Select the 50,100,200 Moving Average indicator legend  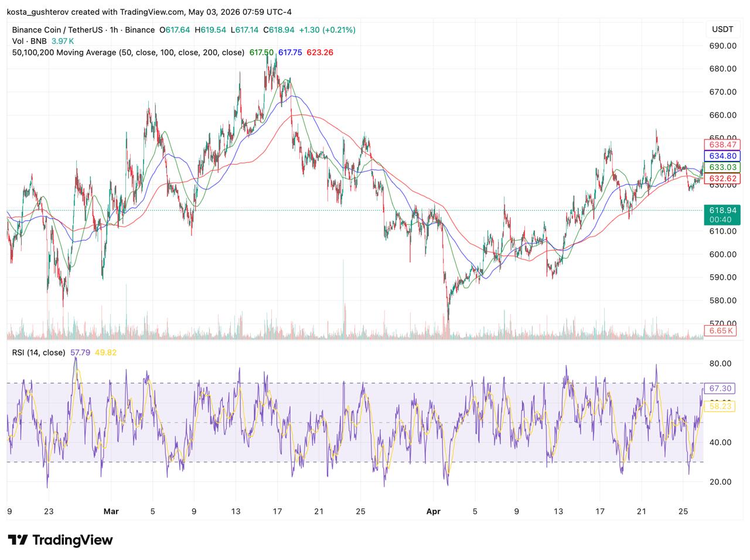(128, 52)
